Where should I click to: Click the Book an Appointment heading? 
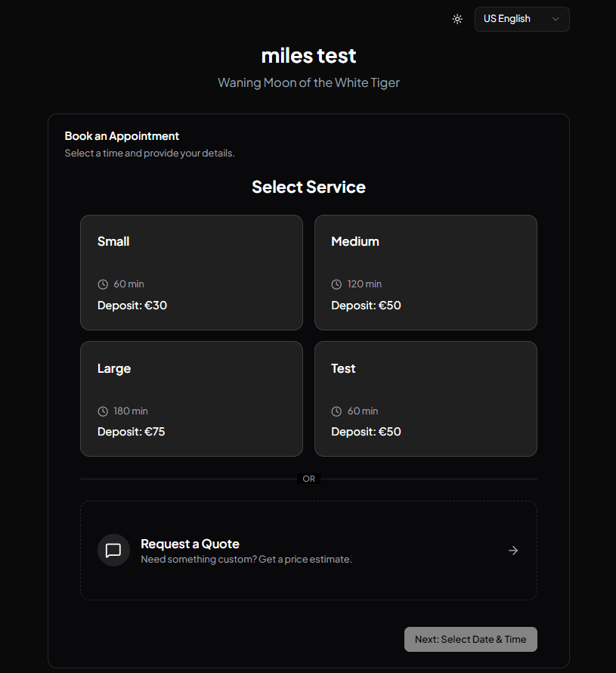point(122,135)
